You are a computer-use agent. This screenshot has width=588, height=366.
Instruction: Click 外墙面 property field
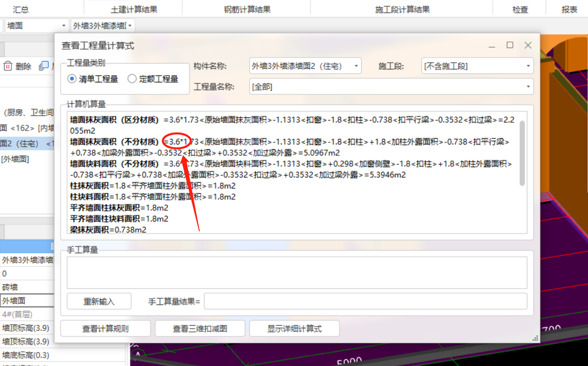27,301
